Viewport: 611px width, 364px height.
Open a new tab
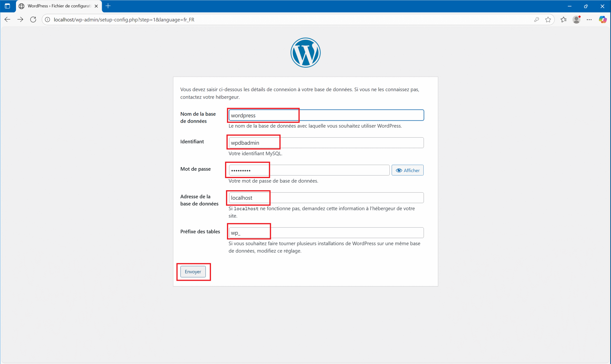108,6
